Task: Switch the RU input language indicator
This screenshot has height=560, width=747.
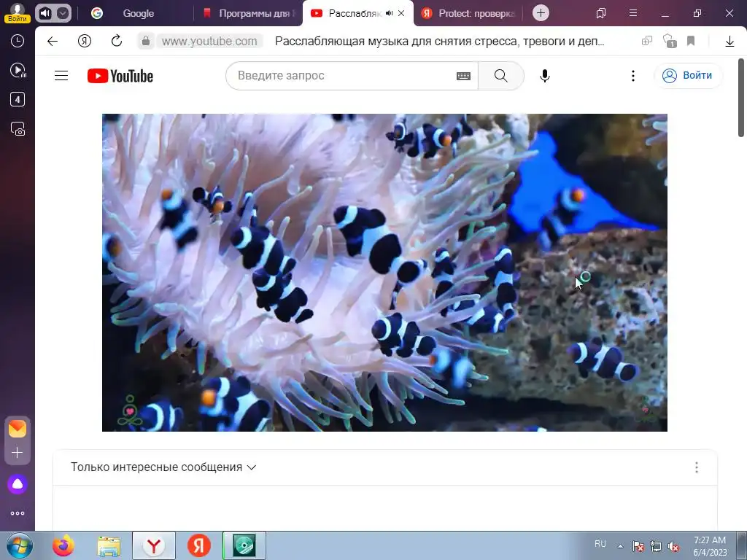Action: tap(600, 544)
